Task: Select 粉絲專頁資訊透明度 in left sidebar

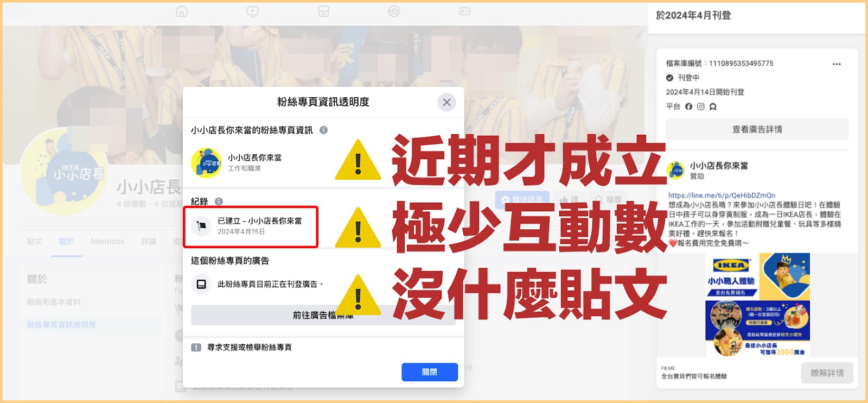Action: tap(61, 325)
